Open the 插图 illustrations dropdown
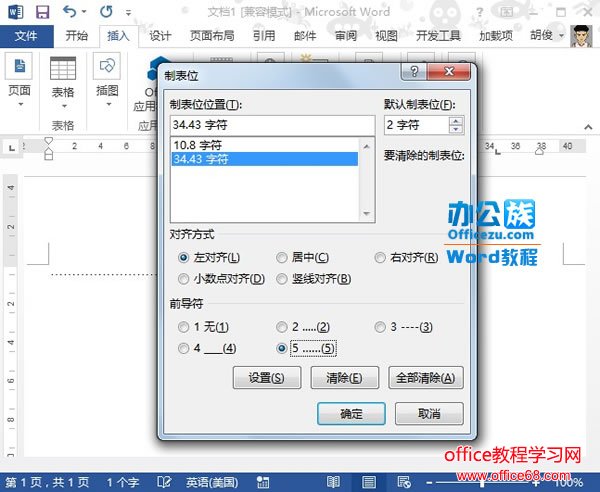 pyautogui.click(x=107, y=80)
